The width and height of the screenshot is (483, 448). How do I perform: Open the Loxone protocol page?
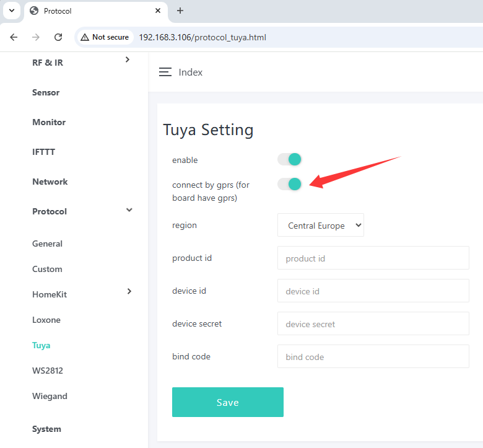pos(46,320)
